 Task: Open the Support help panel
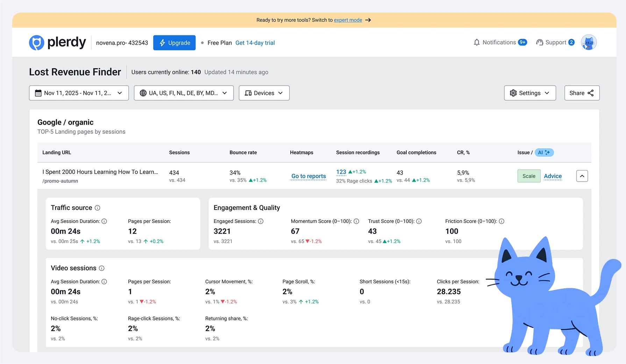click(x=555, y=42)
